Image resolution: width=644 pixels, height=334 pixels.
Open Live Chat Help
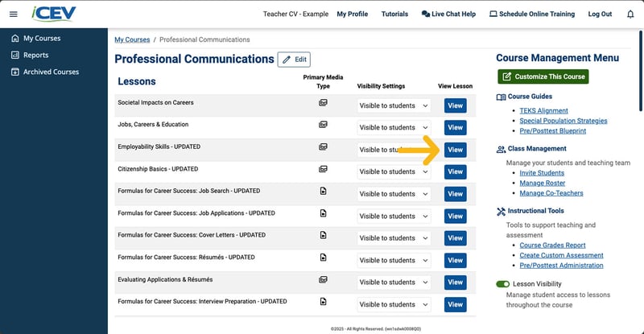click(448, 14)
